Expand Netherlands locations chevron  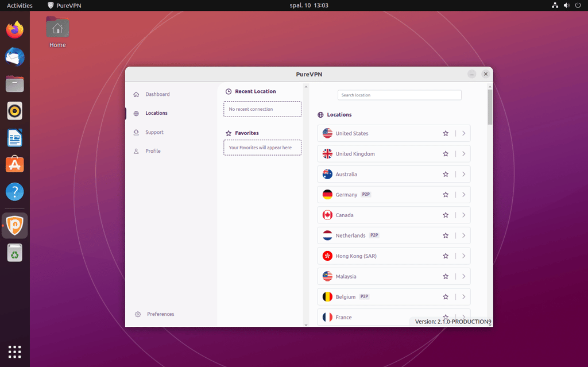[x=464, y=235]
